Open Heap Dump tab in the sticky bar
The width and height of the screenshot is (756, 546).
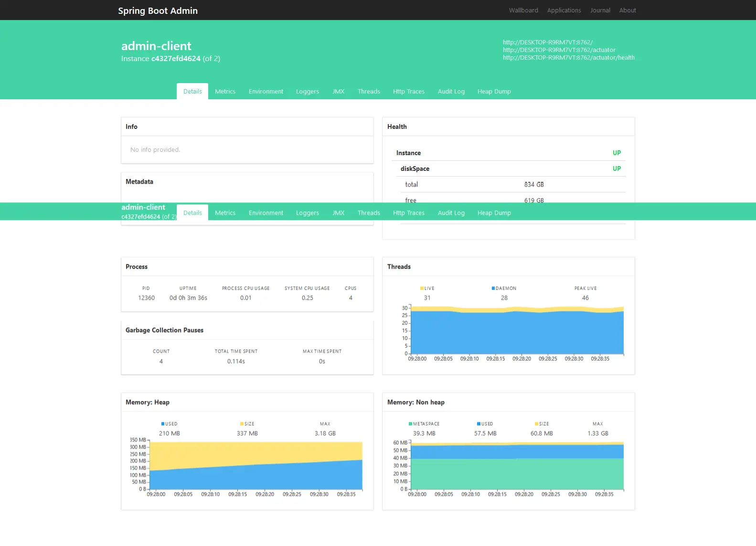pyautogui.click(x=494, y=212)
